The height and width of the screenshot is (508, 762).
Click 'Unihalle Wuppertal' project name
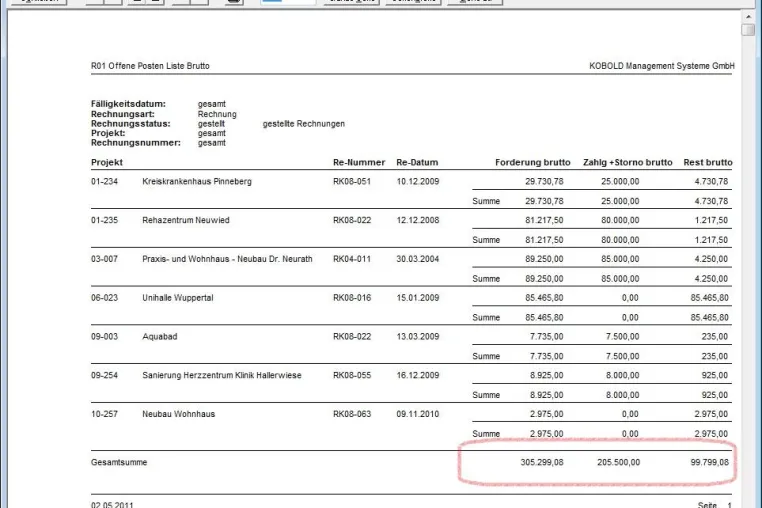click(178, 298)
